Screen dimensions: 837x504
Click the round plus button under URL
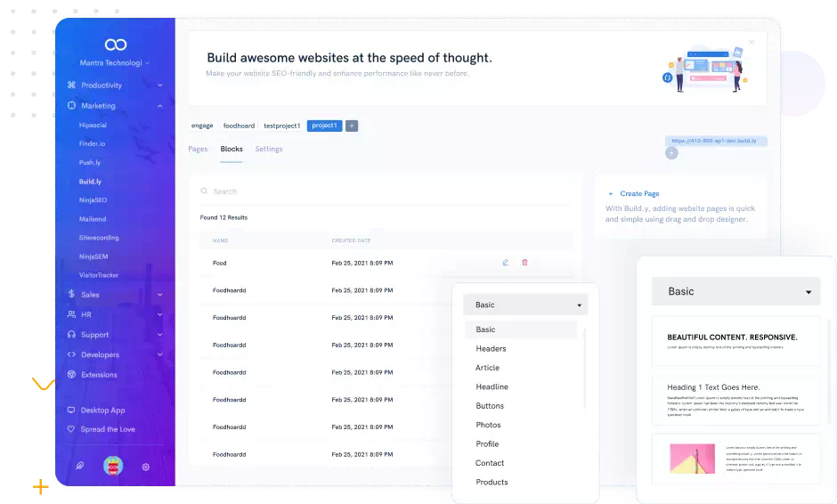671,153
